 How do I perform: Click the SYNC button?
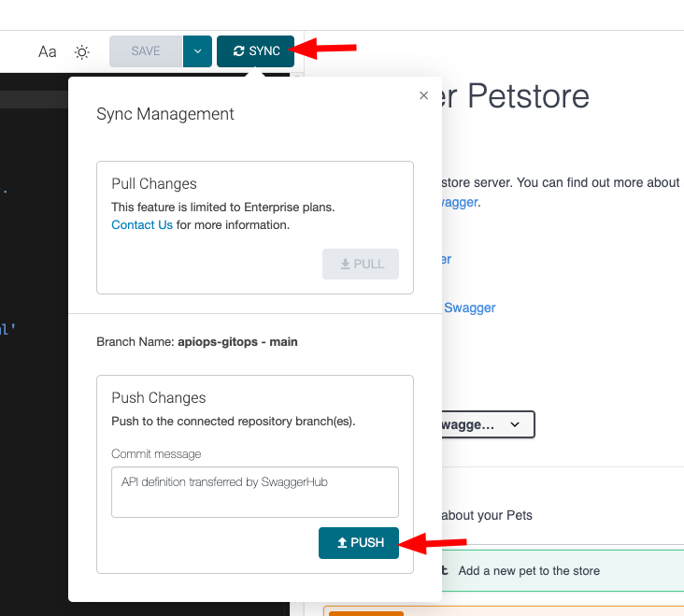pyautogui.click(x=256, y=51)
